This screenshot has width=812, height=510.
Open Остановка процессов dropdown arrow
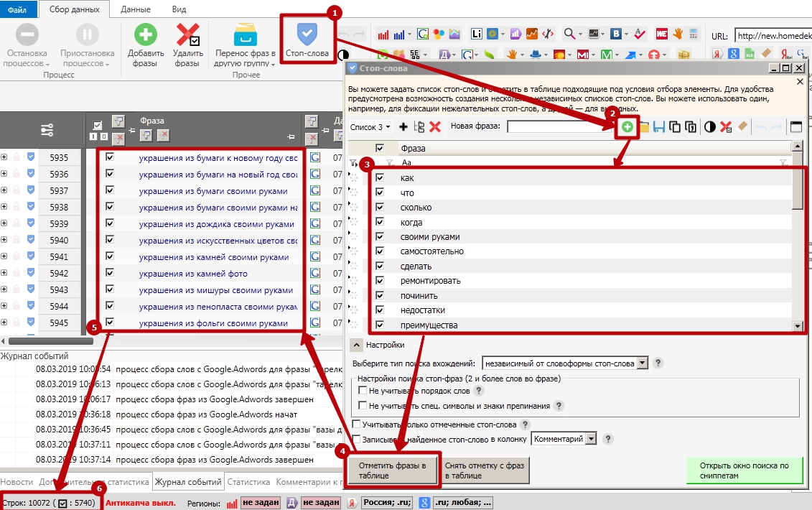tap(47, 64)
